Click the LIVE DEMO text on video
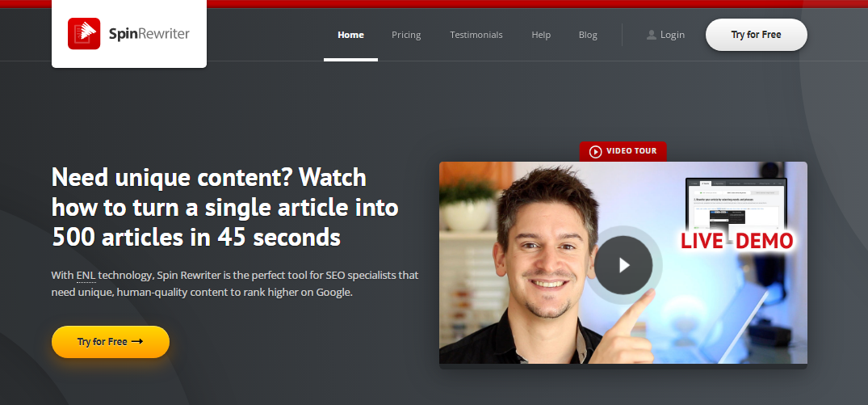 (x=737, y=240)
